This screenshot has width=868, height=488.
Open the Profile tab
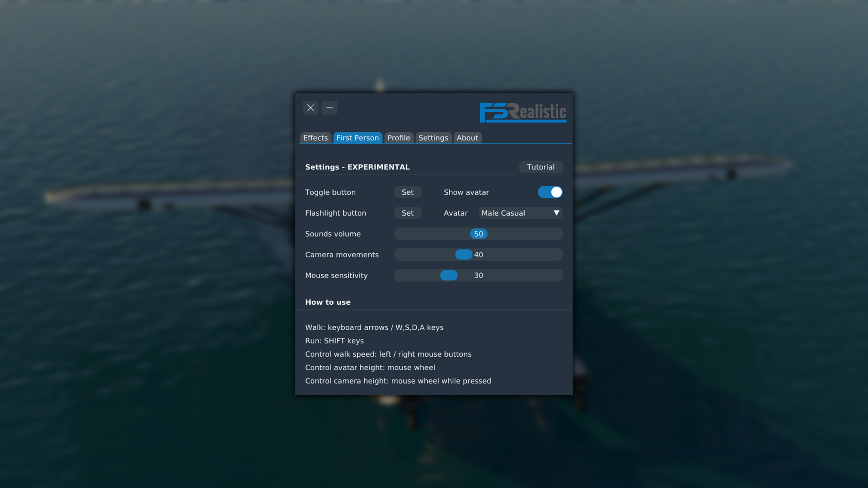pos(398,138)
